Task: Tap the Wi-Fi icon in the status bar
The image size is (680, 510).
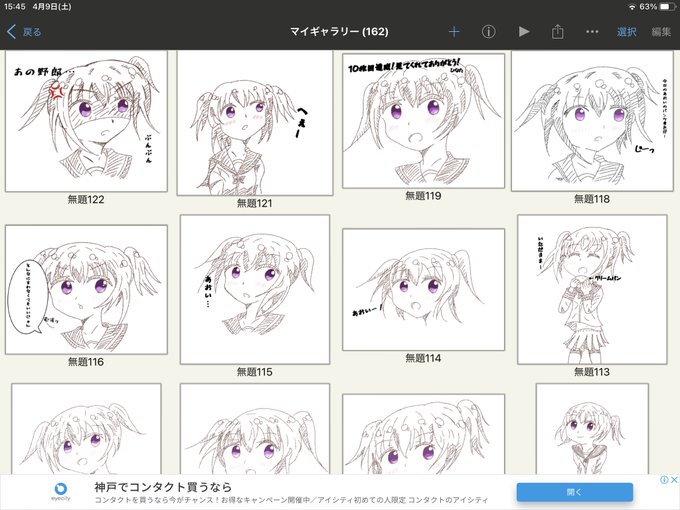Action: [x=632, y=7]
